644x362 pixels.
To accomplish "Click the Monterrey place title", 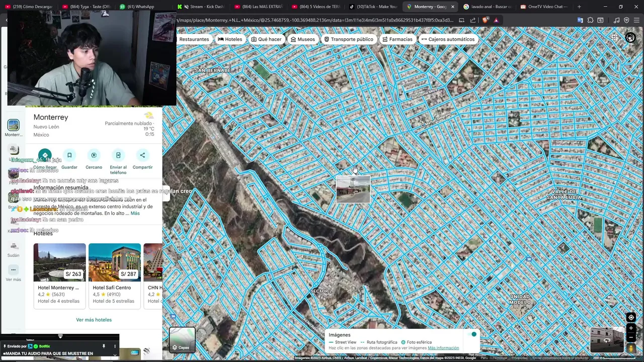I will tap(51, 117).
